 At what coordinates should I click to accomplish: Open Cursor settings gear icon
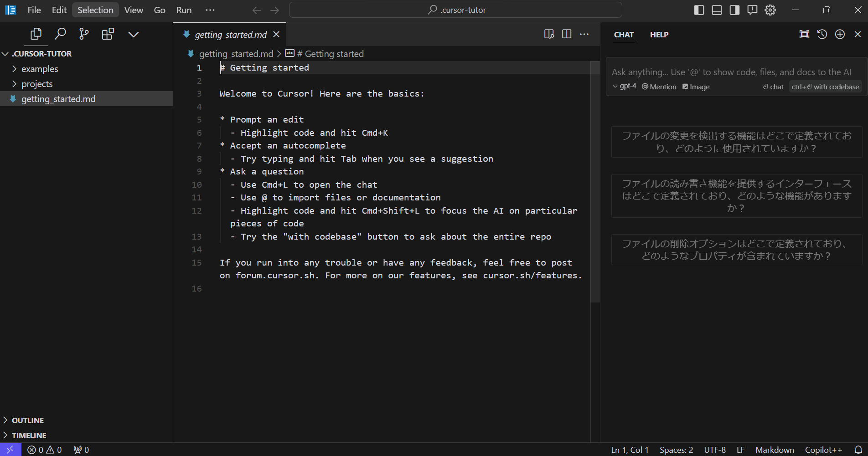coord(770,10)
